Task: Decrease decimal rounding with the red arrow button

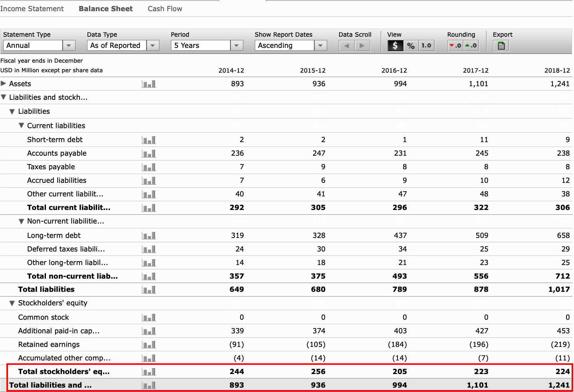Action: click(455, 46)
